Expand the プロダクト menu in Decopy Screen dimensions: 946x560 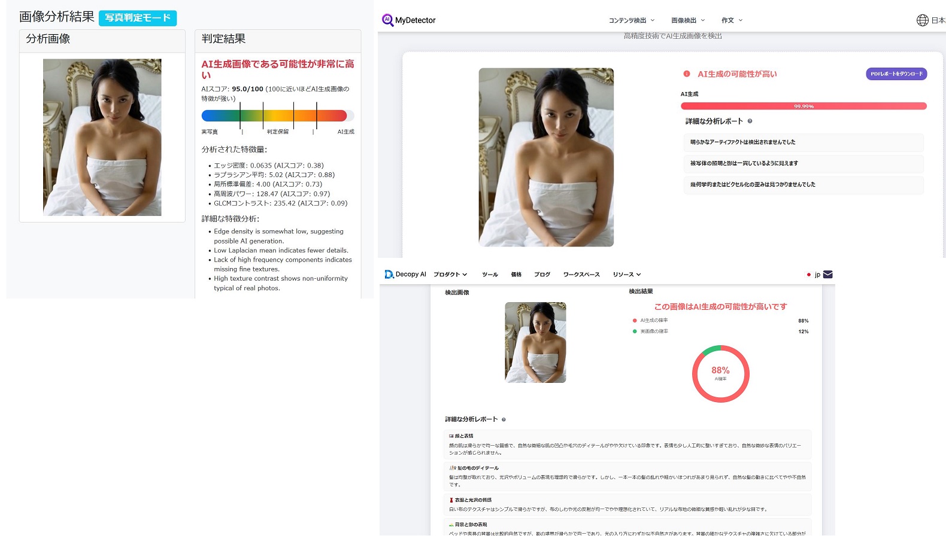point(450,275)
